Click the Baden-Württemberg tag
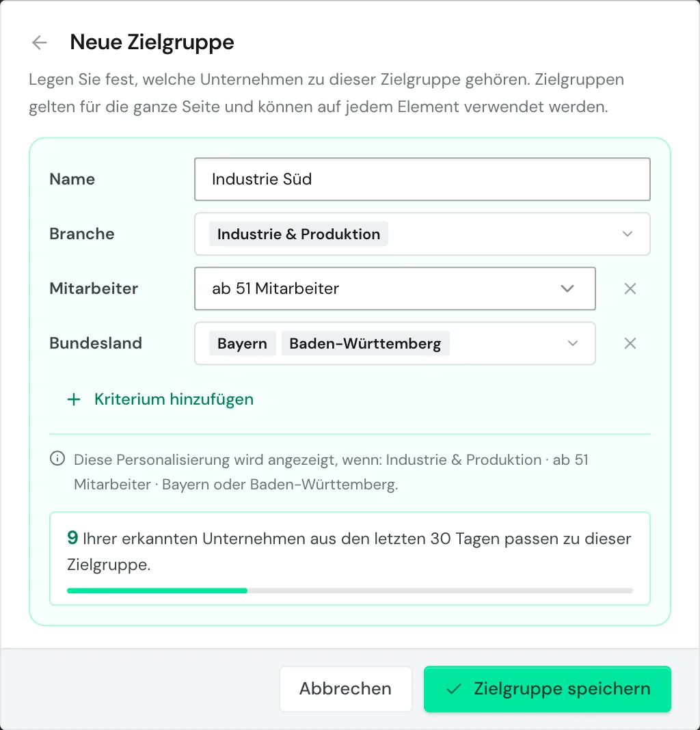The width and height of the screenshot is (700, 730). pos(365,344)
